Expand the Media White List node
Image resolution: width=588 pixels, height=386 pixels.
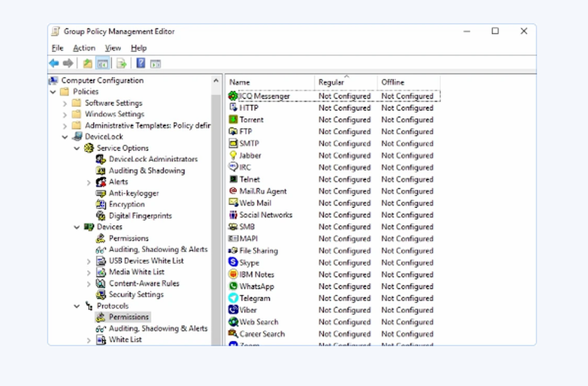pyautogui.click(x=89, y=273)
